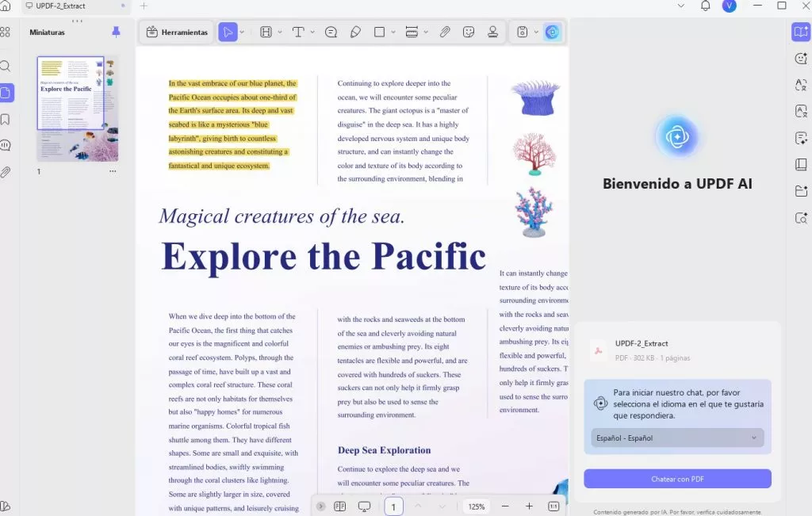The image size is (812, 516).
Task: Choose the highlight text markup tool
Action: [266, 32]
